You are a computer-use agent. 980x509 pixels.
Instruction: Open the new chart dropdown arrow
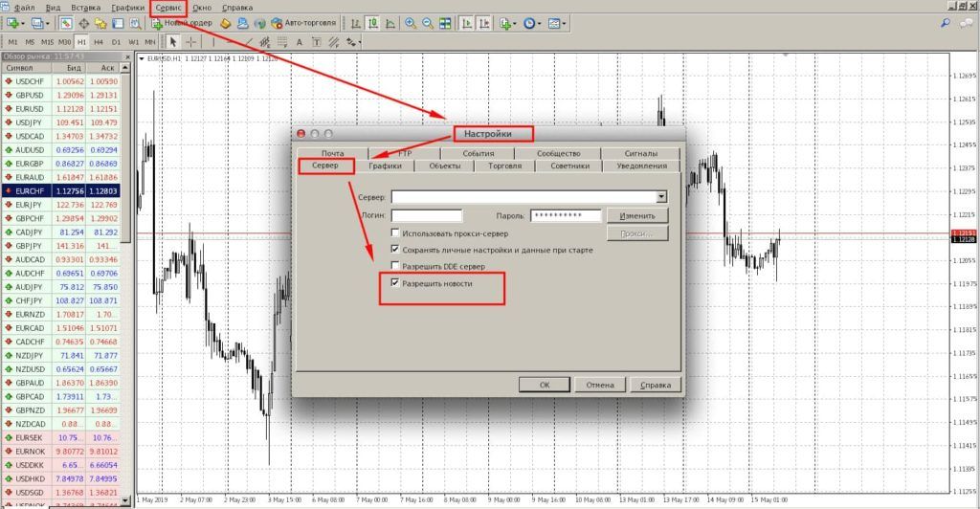pos(22,23)
